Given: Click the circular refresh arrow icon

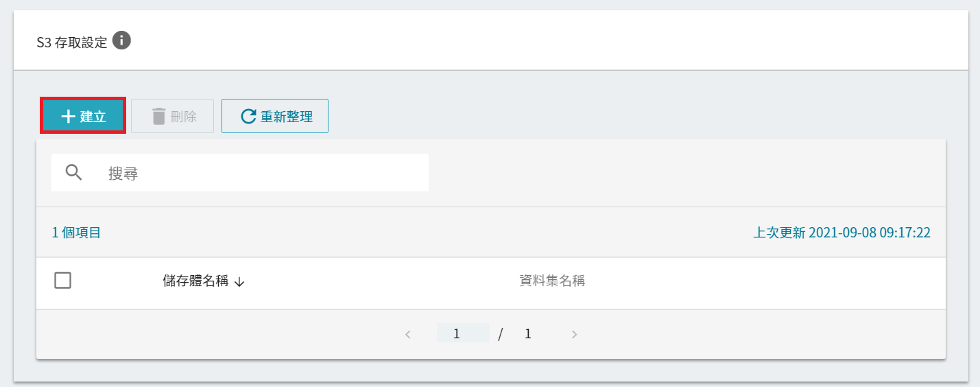Looking at the screenshot, I should pyautogui.click(x=248, y=117).
